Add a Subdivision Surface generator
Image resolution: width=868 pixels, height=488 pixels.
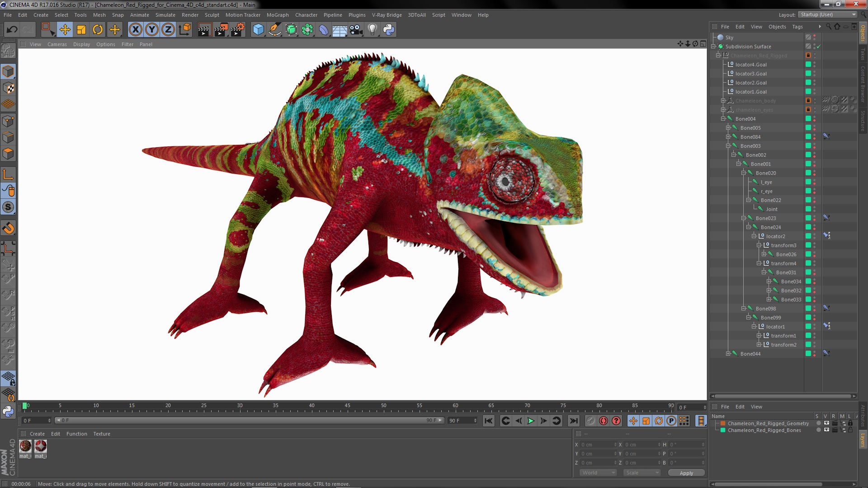point(291,30)
